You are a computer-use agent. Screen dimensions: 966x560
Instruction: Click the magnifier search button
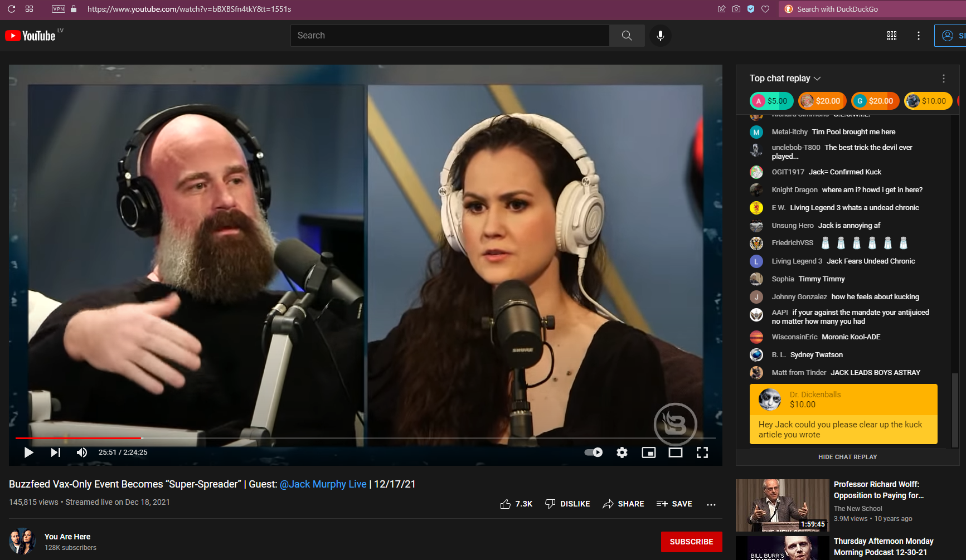(x=627, y=36)
